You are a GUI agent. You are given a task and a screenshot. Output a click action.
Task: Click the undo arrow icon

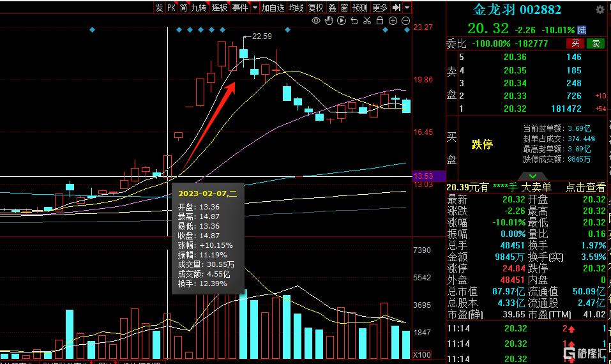pyautogui.click(x=354, y=20)
